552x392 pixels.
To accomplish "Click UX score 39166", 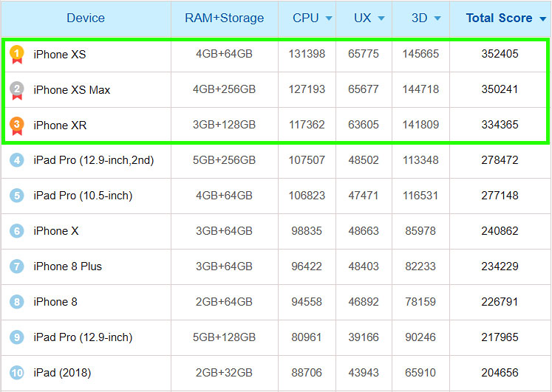I will click(364, 337).
